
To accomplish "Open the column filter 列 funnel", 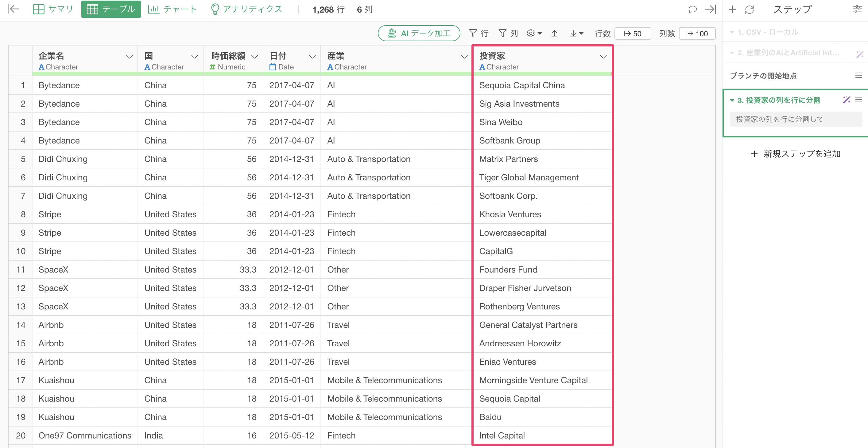I will click(x=508, y=33).
